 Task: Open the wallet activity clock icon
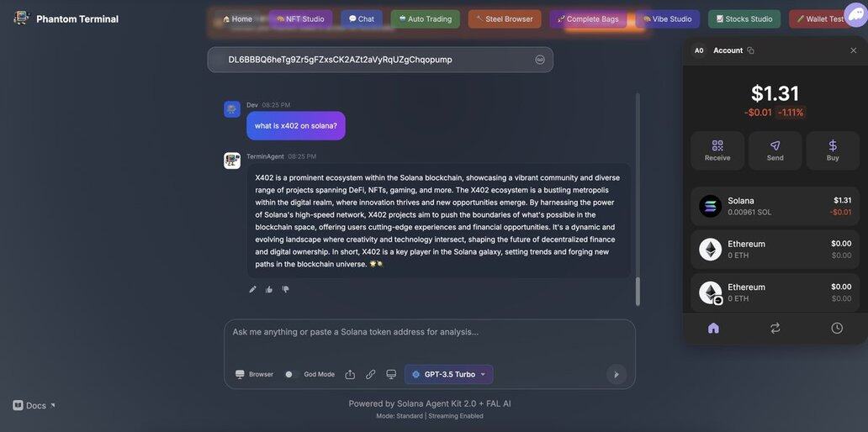click(x=837, y=328)
